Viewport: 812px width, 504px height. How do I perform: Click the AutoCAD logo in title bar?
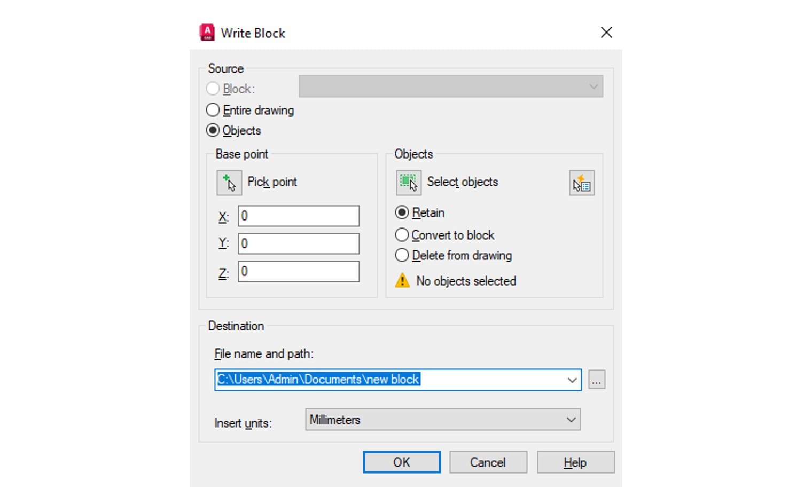[207, 33]
